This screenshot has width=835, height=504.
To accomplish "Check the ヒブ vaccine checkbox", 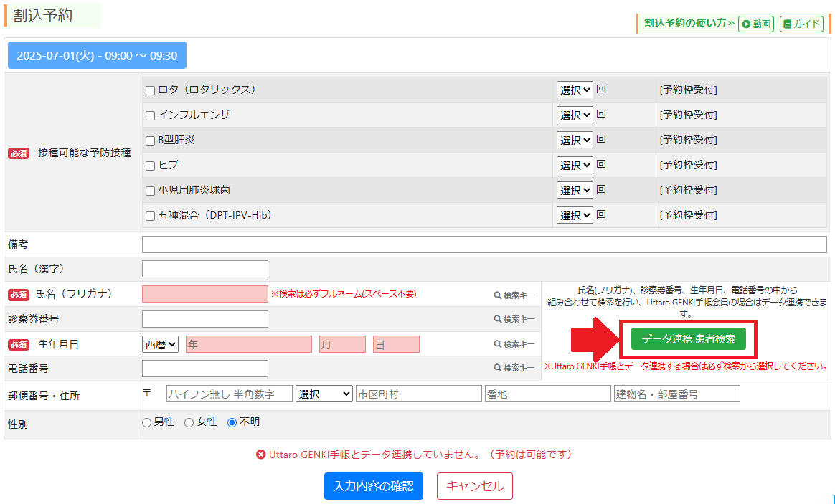I will coord(150,166).
